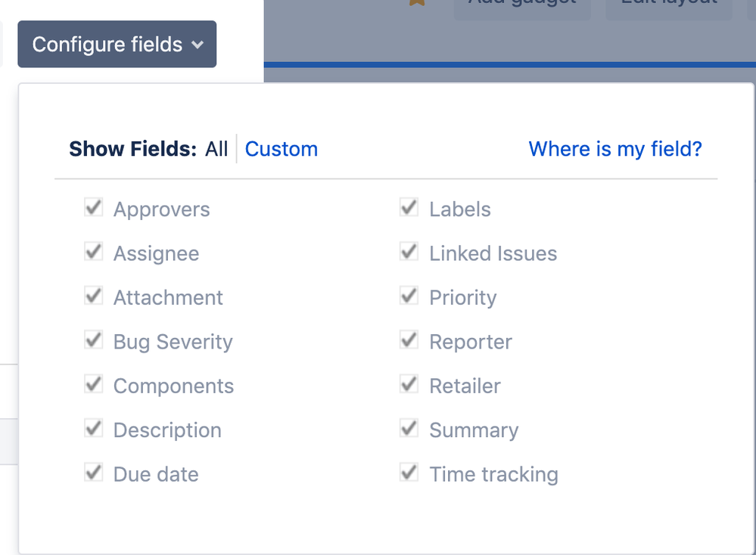Show All fields filter
This screenshot has height=555, width=756.
click(x=216, y=149)
